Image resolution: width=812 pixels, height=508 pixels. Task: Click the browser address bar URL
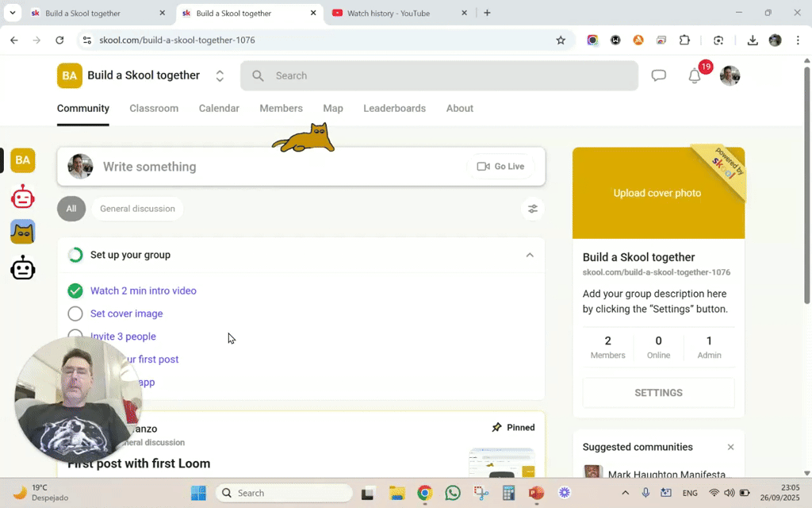pyautogui.click(x=177, y=40)
